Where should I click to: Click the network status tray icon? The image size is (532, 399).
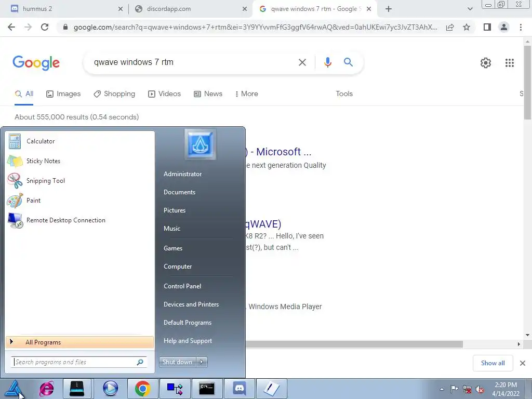(467, 389)
